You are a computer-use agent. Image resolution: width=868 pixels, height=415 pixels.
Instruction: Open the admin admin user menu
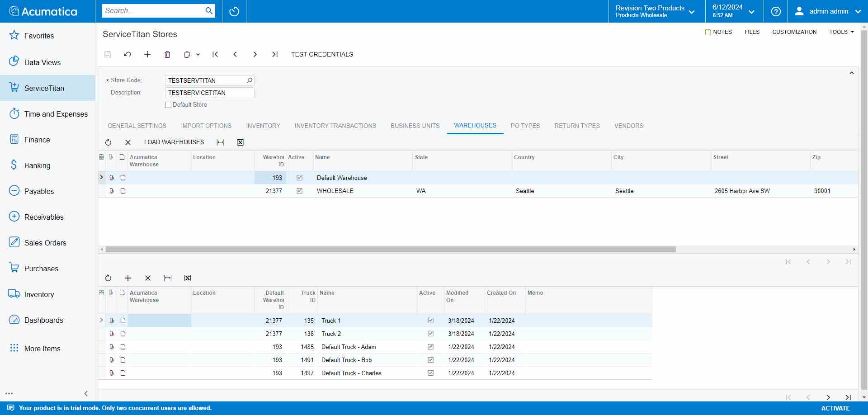828,11
